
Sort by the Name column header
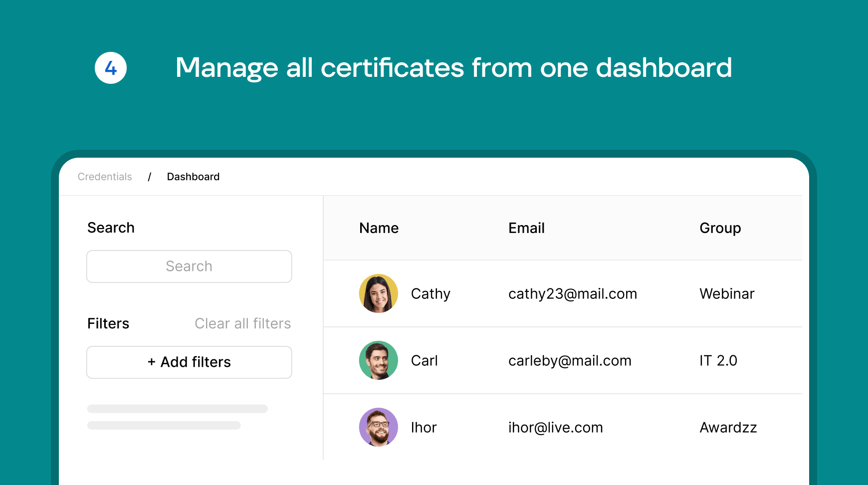(x=379, y=228)
